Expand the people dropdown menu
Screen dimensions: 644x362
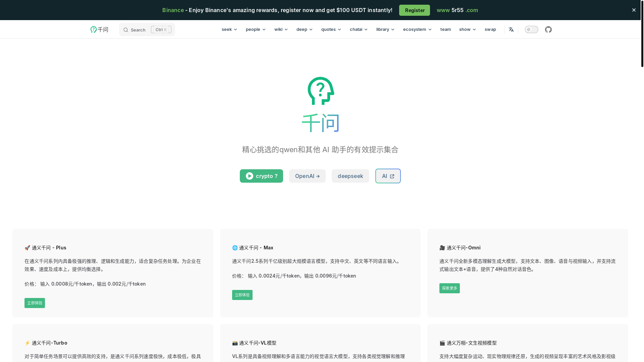[256, 29]
